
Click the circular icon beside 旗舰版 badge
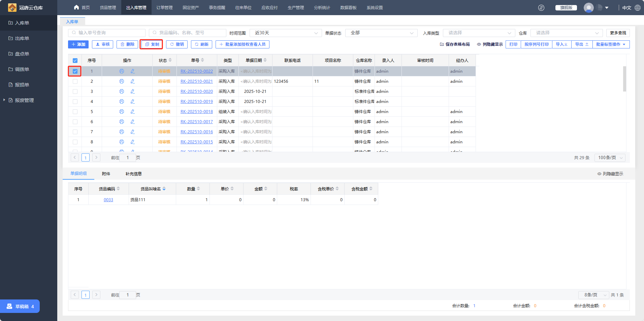pyautogui.click(x=541, y=8)
